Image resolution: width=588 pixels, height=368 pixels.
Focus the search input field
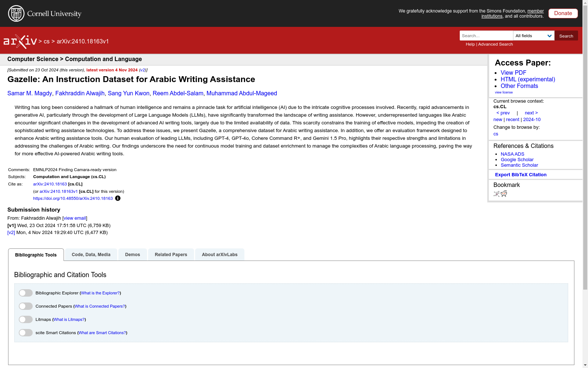coord(486,36)
